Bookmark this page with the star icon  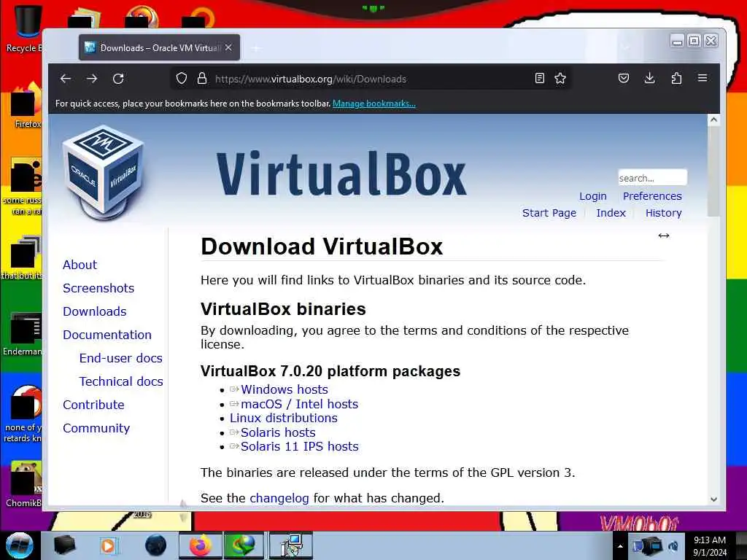[560, 79]
